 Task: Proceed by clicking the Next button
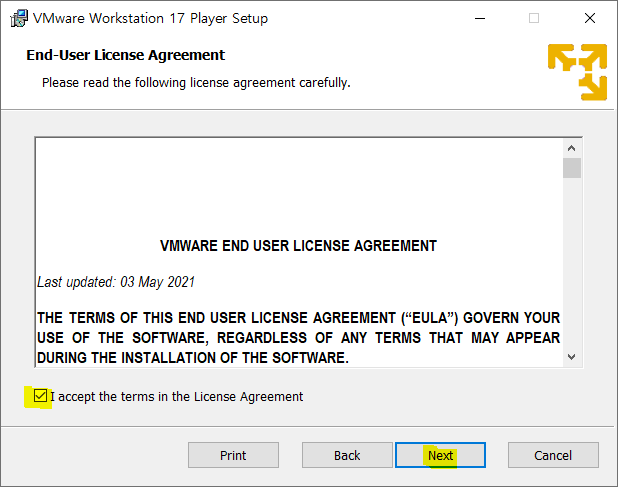coord(440,455)
